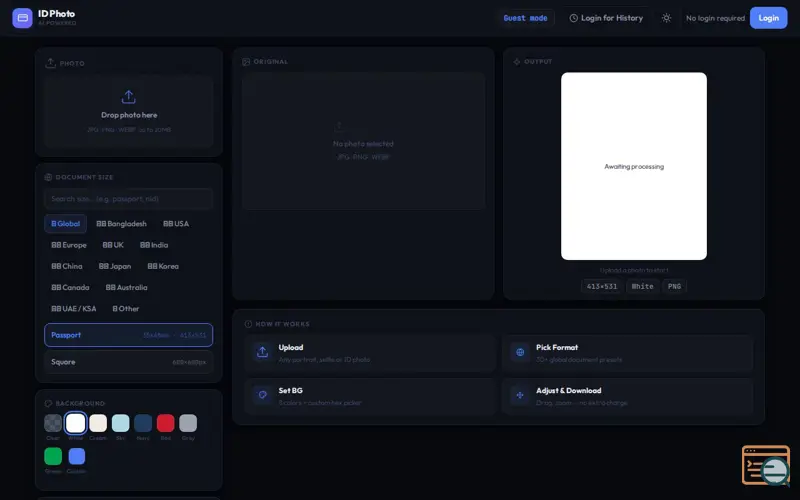The height and width of the screenshot is (500, 800).
Task: Click the Upload how-it-works card
Action: coord(370,353)
